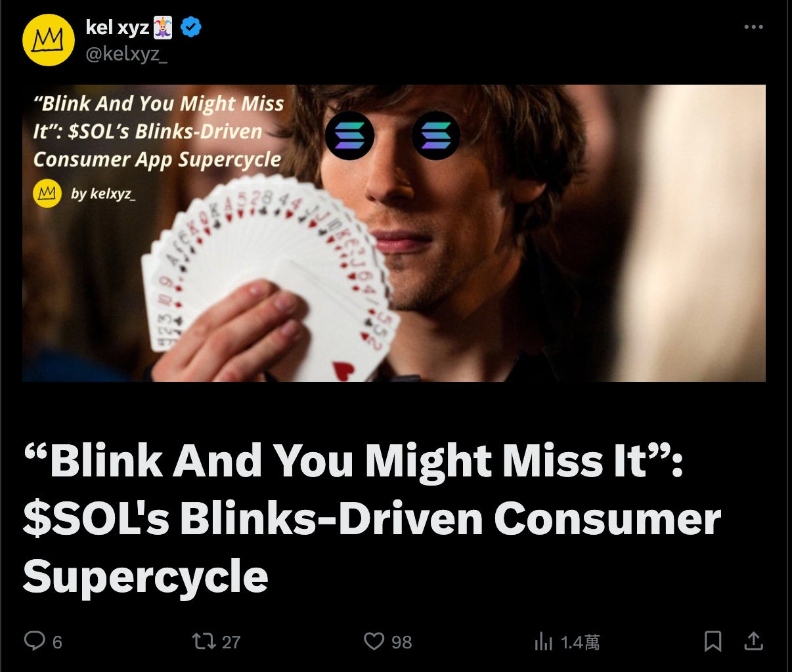Open the kel xyz display name
Image resolution: width=792 pixels, height=672 pixels.
[118, 28]
